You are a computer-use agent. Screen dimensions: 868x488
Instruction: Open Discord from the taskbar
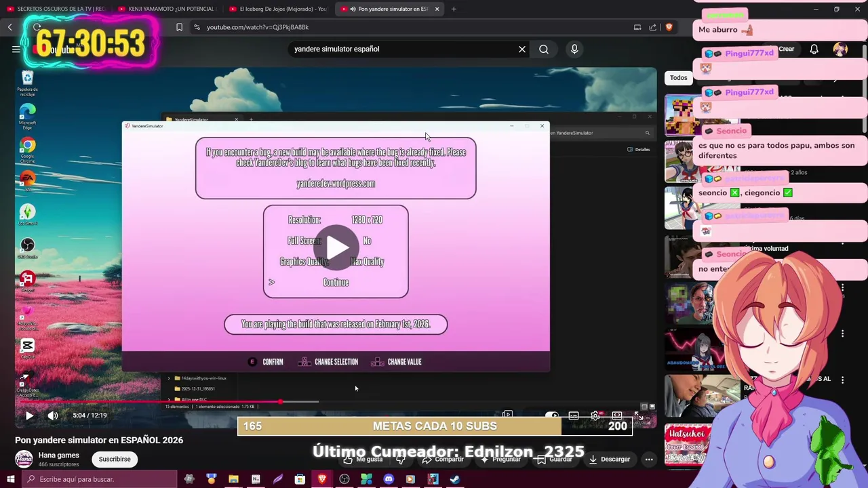coord(389,479)
